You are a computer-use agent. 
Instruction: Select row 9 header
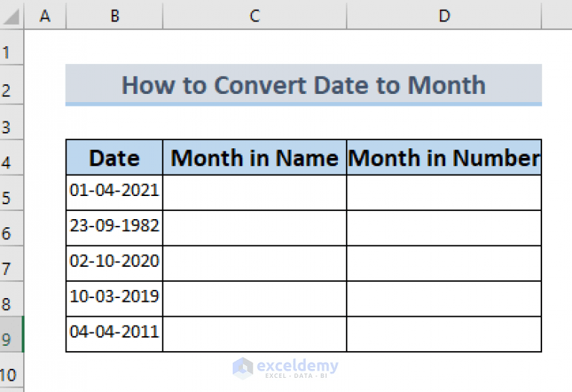pyautogui.click(x=12, y=335)
